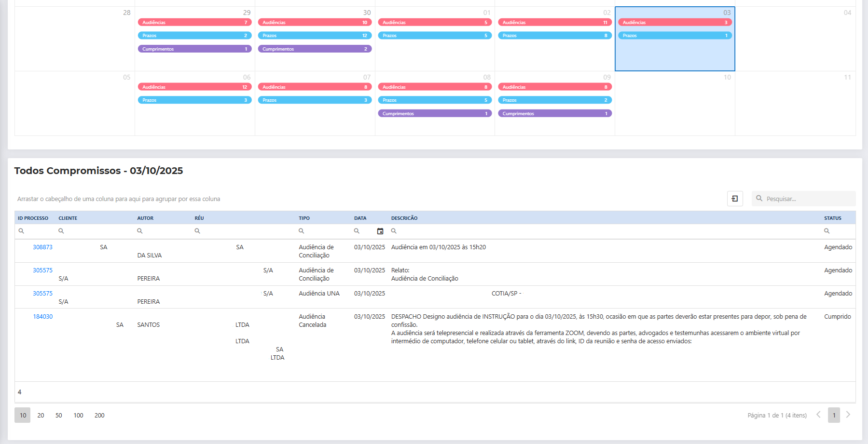Open process 308873 link

(42, 247)
